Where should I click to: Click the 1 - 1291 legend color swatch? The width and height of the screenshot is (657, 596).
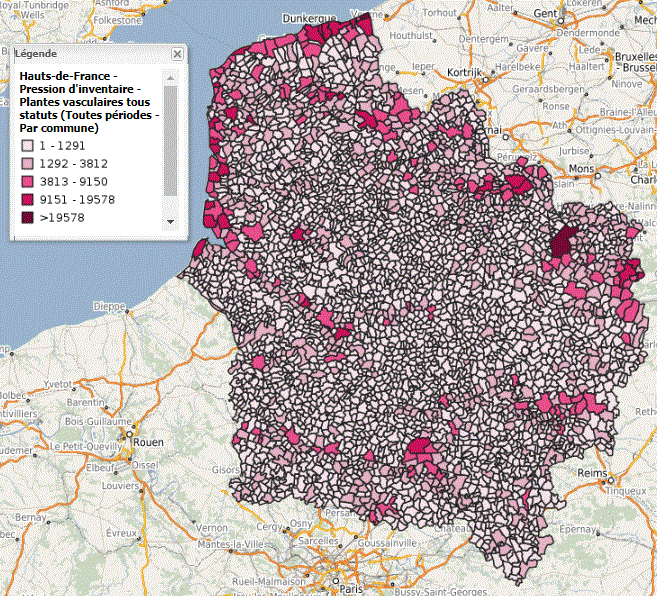click(x=27, y=146)
